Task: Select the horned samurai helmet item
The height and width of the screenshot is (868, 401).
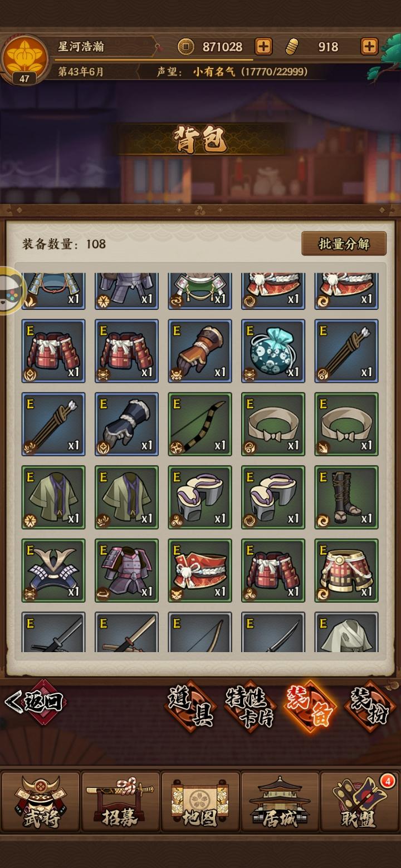Action: [53, 570]
